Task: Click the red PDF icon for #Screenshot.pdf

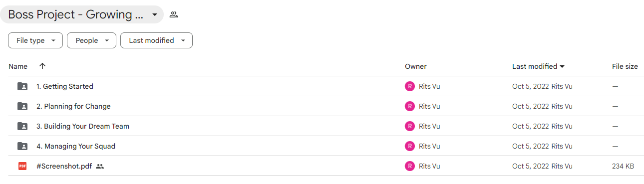Action: [22, 166]
